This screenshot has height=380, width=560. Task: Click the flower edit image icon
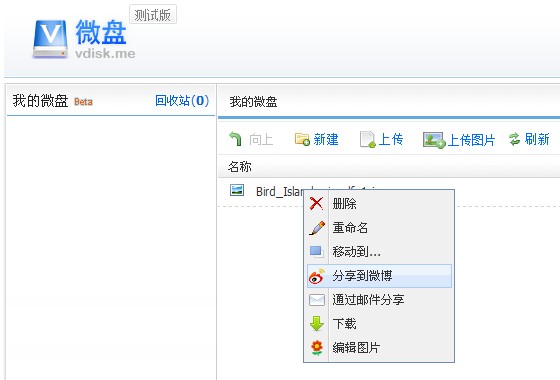317,348
